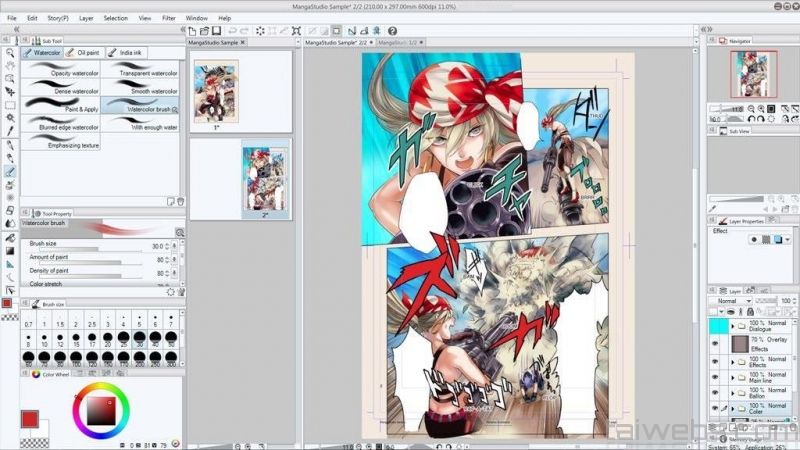The image size is (800, 450).
Task: Click the Navigator reset rotation icon
Action: click(771, 119)
